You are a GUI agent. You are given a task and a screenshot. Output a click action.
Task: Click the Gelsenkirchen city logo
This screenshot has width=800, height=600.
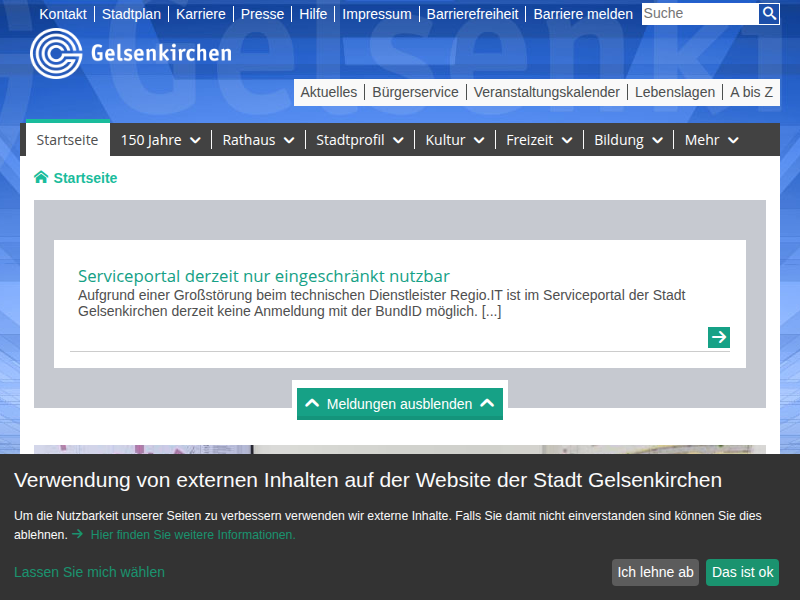tap(131, 53)
